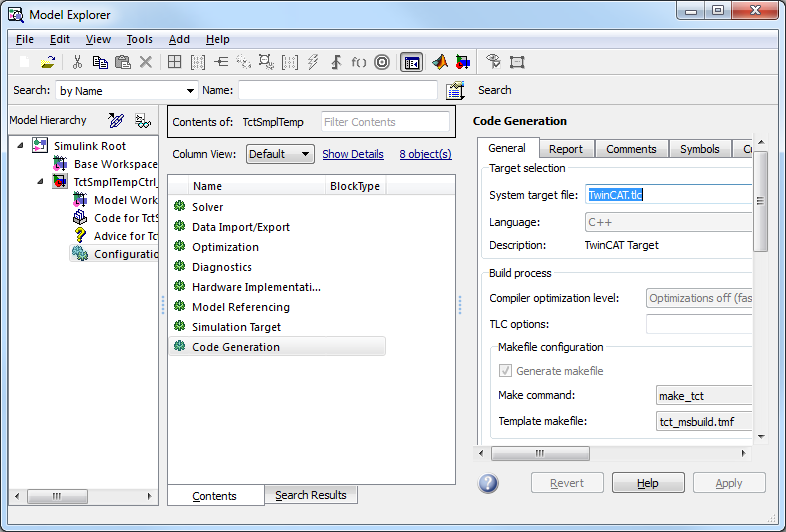
Task: Open the View menu
Action: (98, 39)
